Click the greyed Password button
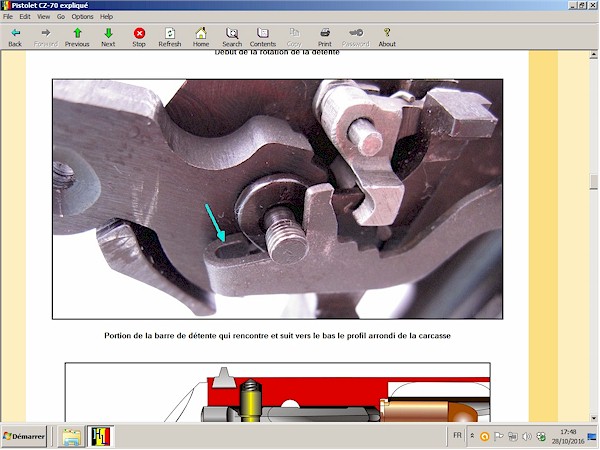Image resolution: width=600 pixels, height=450 pixels. [x=356, y=37]
